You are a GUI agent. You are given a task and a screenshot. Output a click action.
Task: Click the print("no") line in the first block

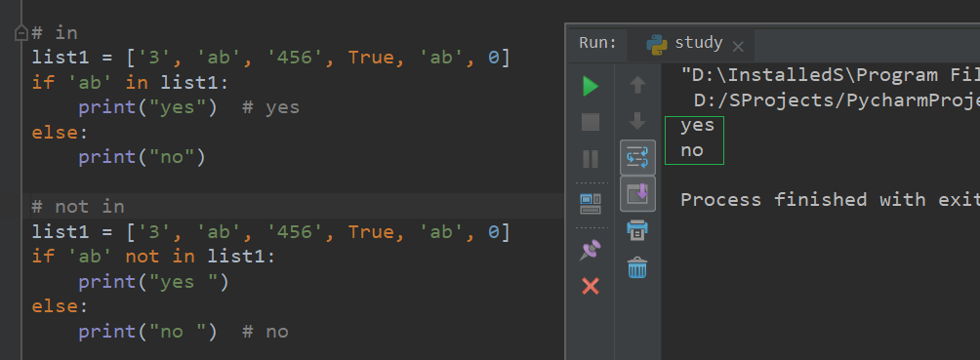pyautogui.click(x=142, y=157)
